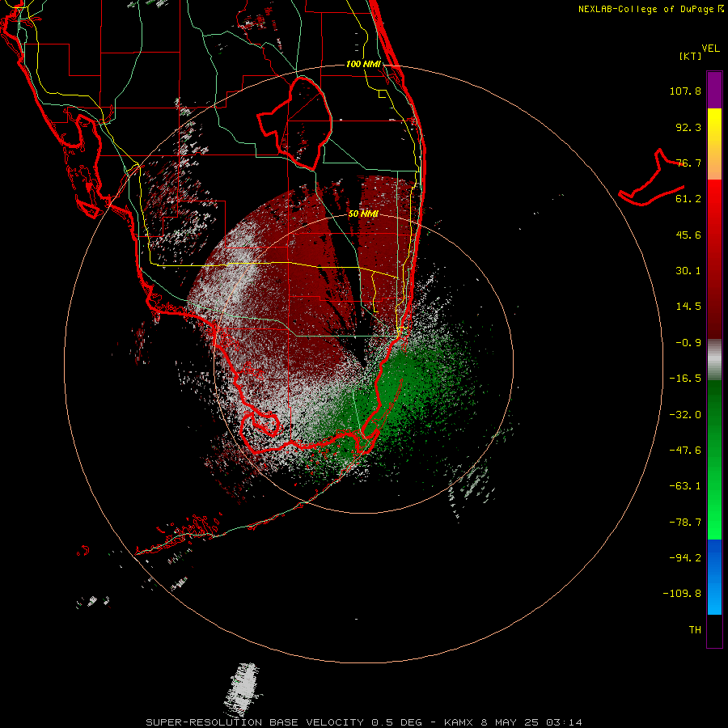Image resolution: width=728 pixels, height=728 pixels.
Task: Click the yellow-orange segment of the color bar
Action: [714, 144]
